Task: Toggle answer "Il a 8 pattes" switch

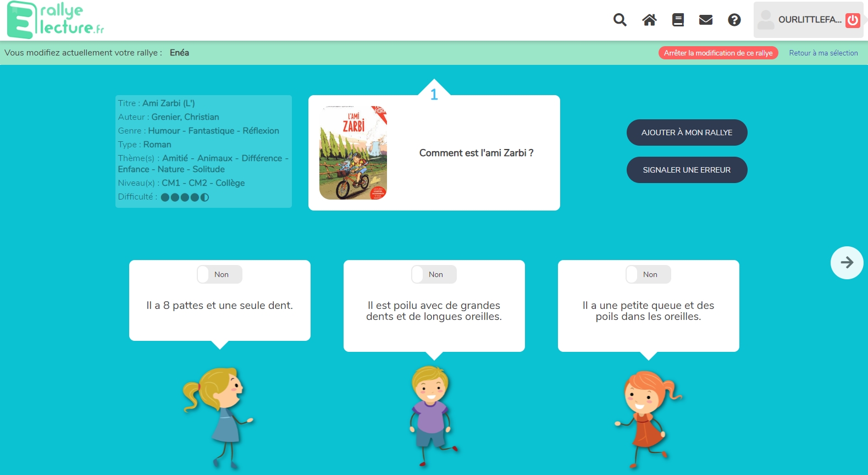Action: click(x=220, y=274)
